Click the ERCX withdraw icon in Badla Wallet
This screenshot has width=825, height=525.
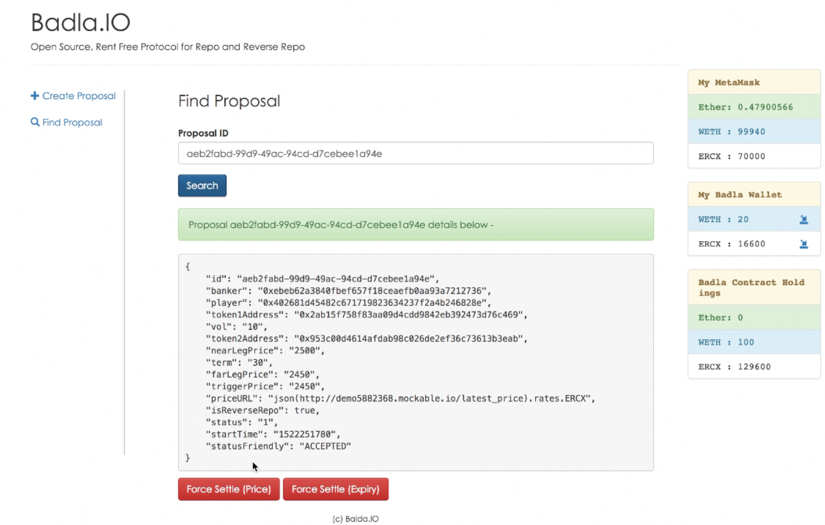[x=803, y=244]
